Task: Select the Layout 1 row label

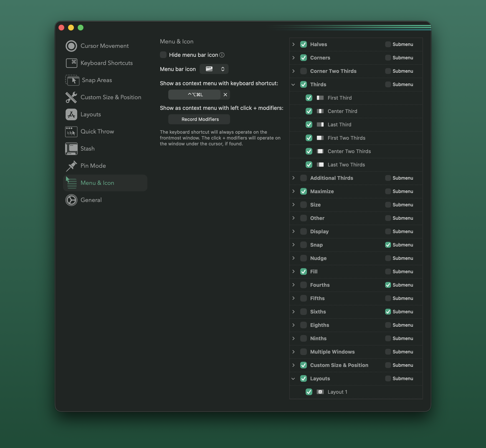Action: click(337, 392)
